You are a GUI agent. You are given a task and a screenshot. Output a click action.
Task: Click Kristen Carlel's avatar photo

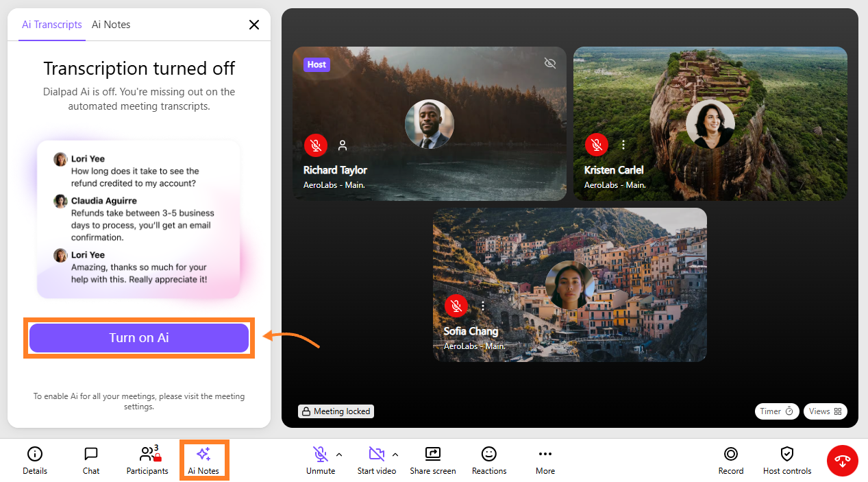click(710, 124)
